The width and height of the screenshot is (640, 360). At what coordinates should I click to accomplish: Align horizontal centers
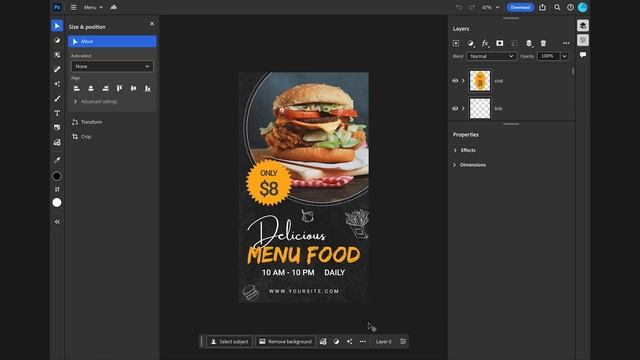coord(91,88)
